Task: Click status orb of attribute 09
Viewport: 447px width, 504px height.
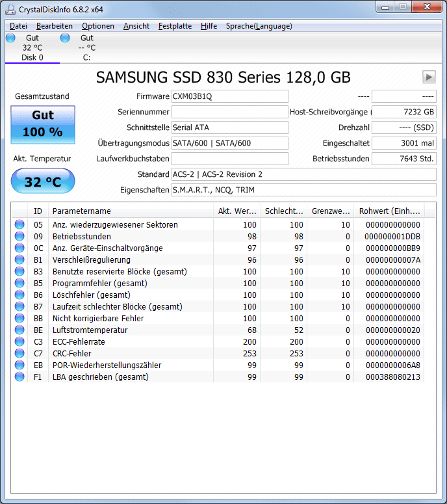Action: (x=19, y=236)
